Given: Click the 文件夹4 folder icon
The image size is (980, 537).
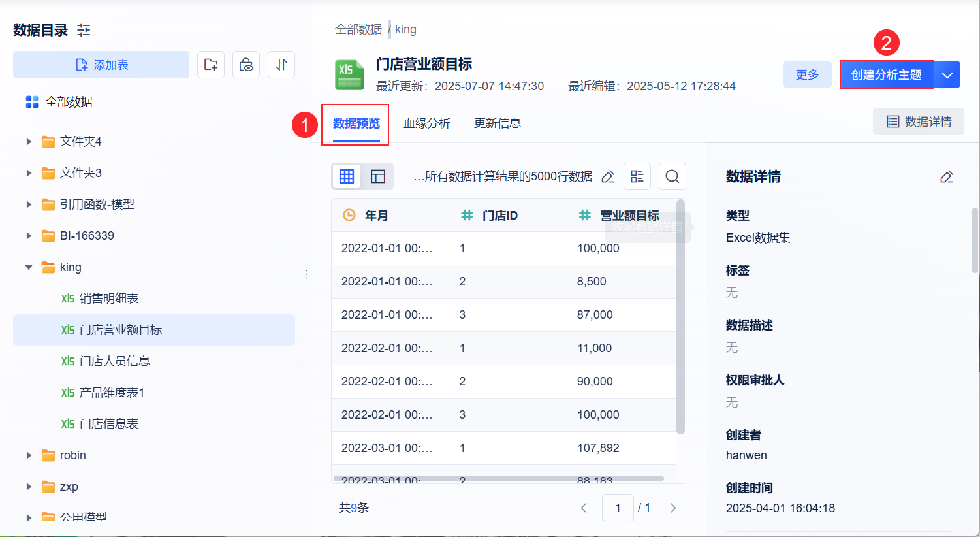Looking at the screenshot, I should pos(48,142).
